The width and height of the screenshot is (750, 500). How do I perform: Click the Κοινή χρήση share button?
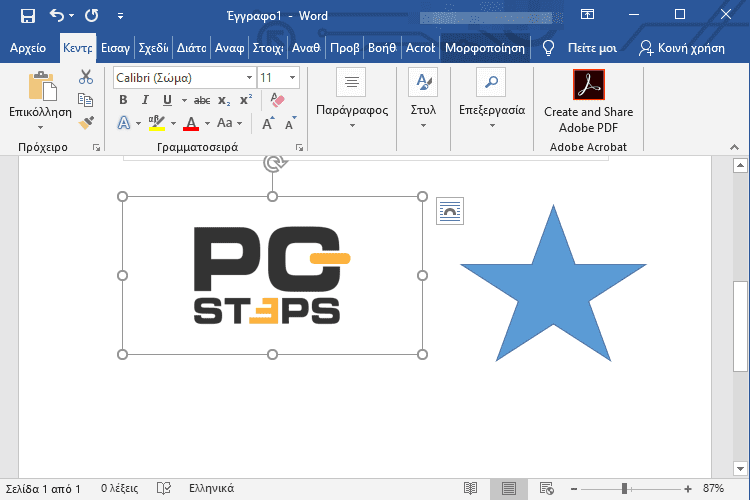point(682,48)
